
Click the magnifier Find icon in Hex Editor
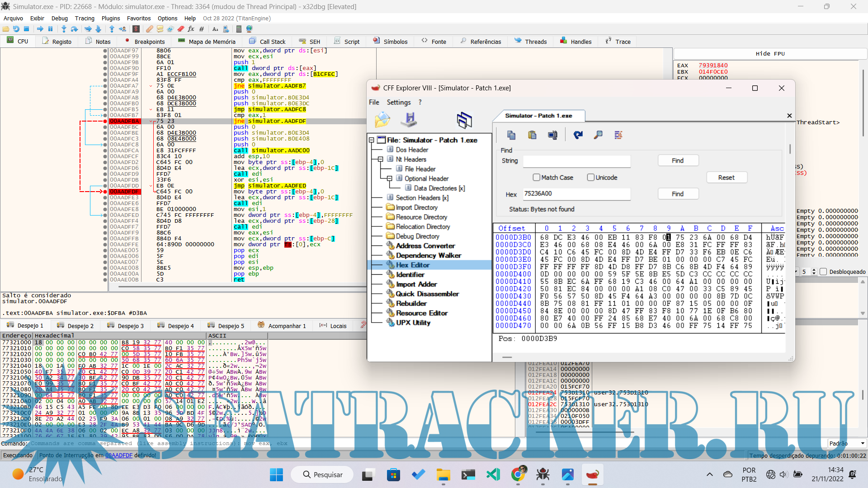click(x=598, y=135)
